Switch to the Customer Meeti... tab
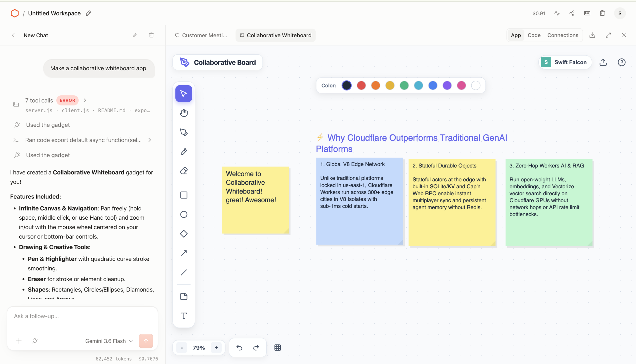This screenshot has width=636, height=364. pyautogui.click(x=201, y=35)
